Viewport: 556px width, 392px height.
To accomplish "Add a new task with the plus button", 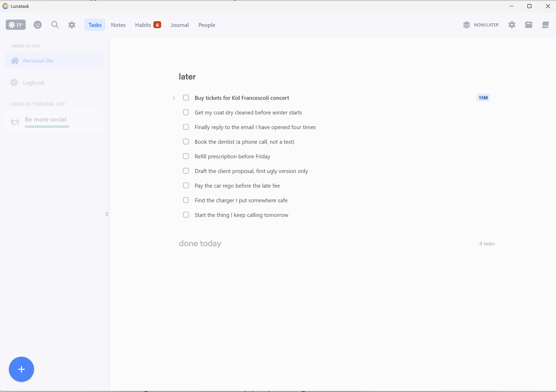I will [x=21, y=369].
